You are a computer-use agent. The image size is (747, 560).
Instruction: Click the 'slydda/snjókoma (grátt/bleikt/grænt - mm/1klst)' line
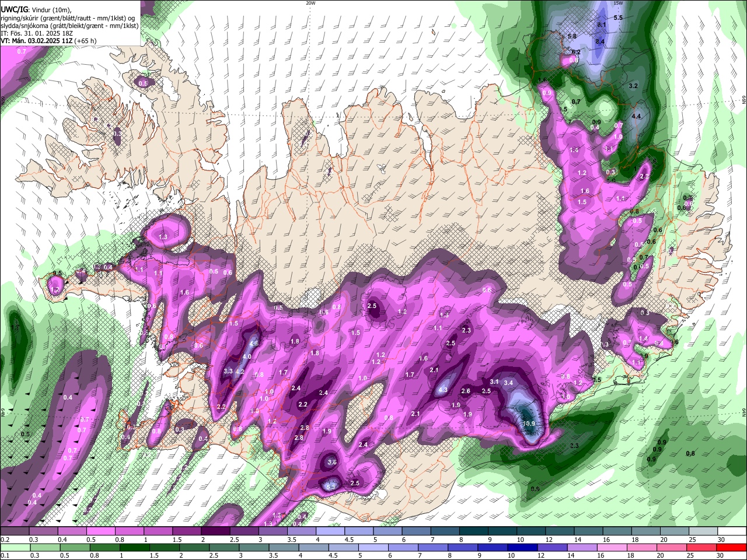coord(69,26)
